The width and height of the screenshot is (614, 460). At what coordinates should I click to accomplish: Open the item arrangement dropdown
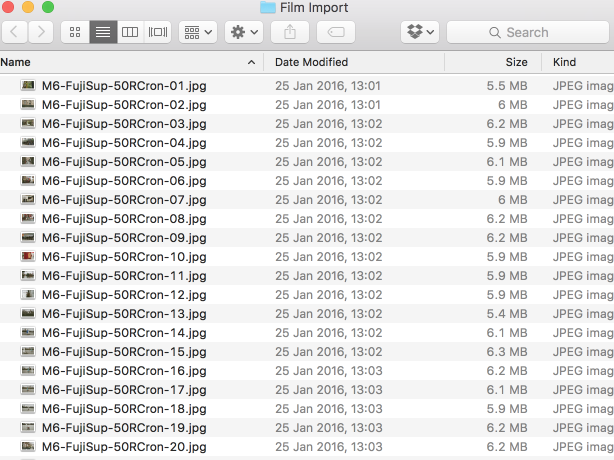click(198, 32)
